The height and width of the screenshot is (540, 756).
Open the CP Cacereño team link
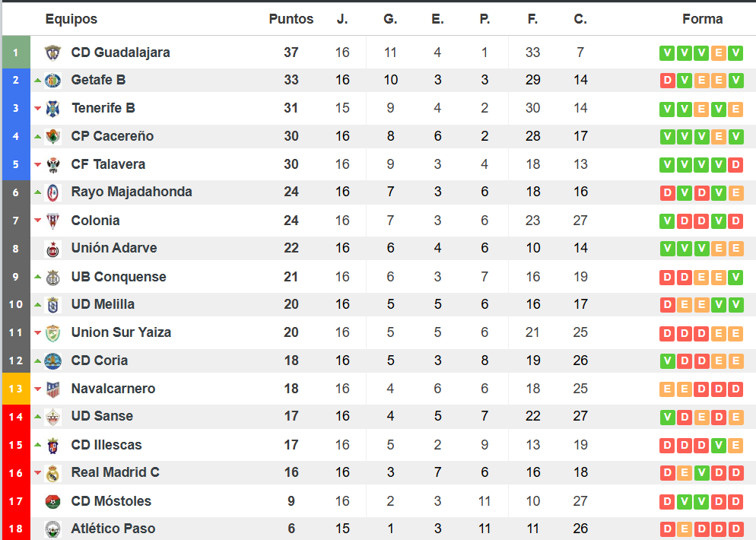pyautogui.click(x=113, y=136)
